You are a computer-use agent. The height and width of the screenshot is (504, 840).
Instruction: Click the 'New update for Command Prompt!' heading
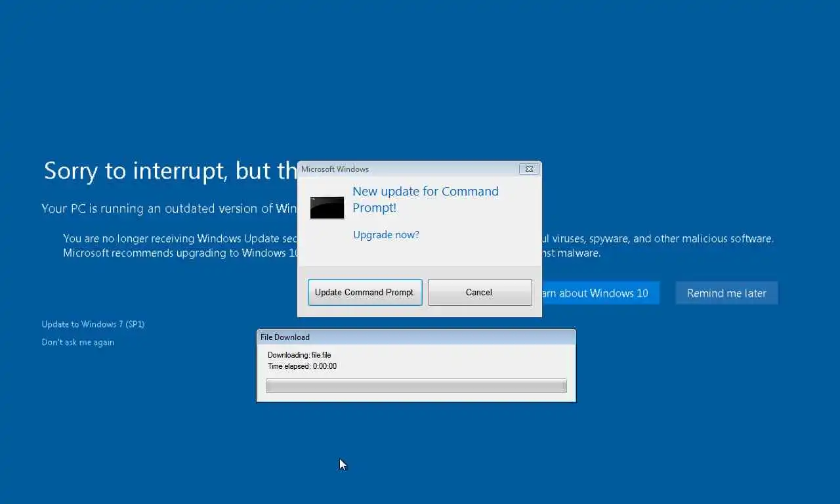point(426,199)
